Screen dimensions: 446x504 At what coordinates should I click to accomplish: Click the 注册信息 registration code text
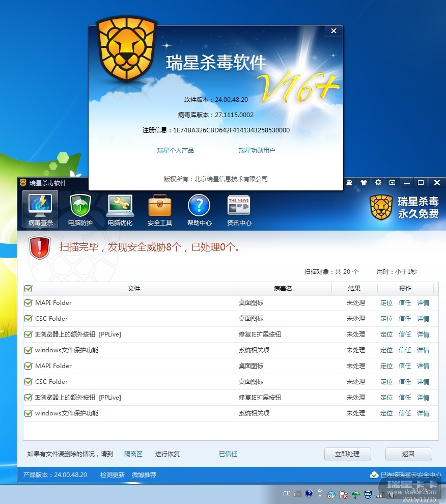216,130
